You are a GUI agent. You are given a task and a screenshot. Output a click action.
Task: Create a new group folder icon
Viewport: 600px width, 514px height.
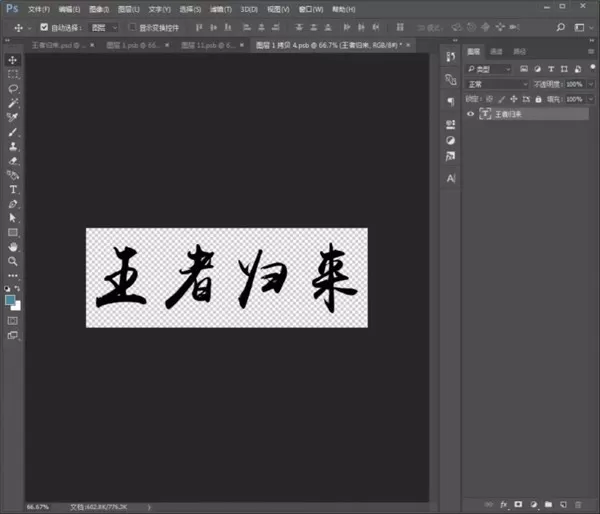point(548,504)
